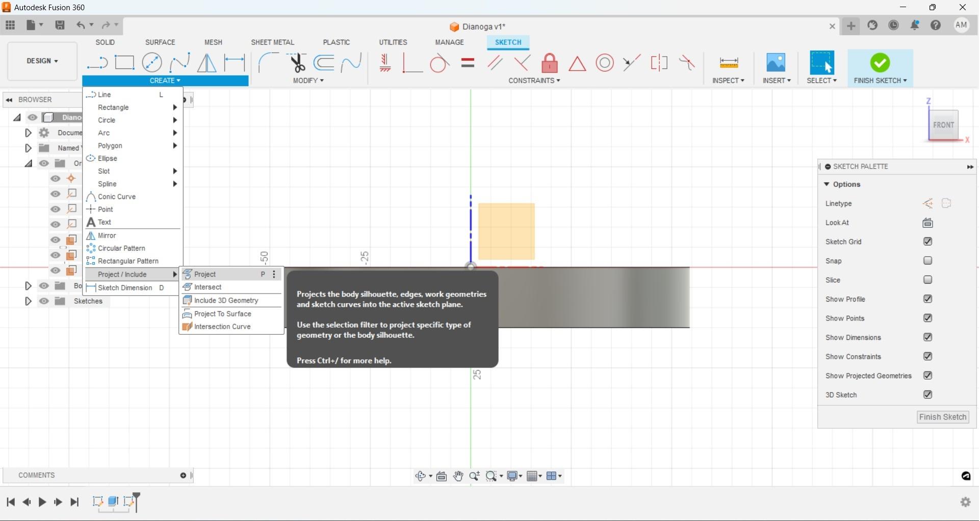Screen dimensions: 980x521
Task: Select the Offset tool in Modify
Action: pos(324,63)
